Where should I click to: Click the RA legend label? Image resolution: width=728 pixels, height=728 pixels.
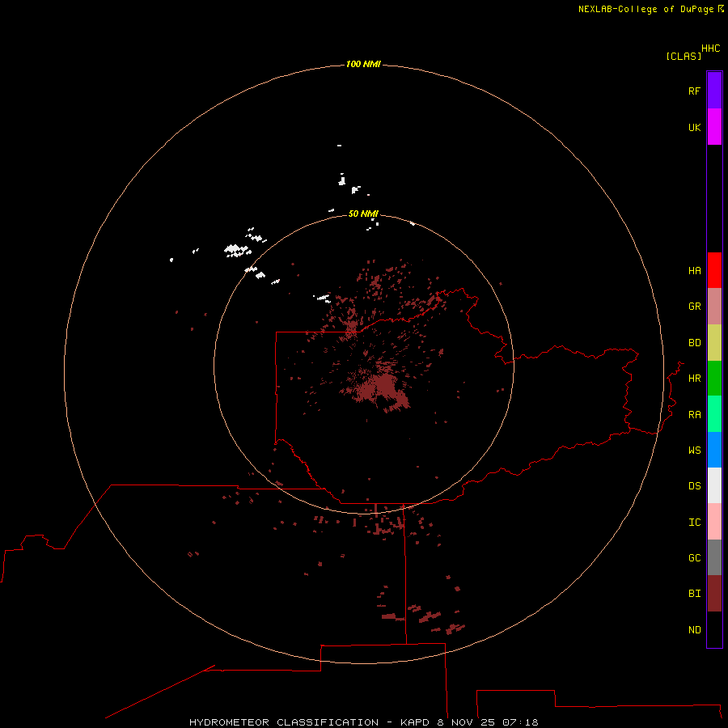tap(694, 415)
